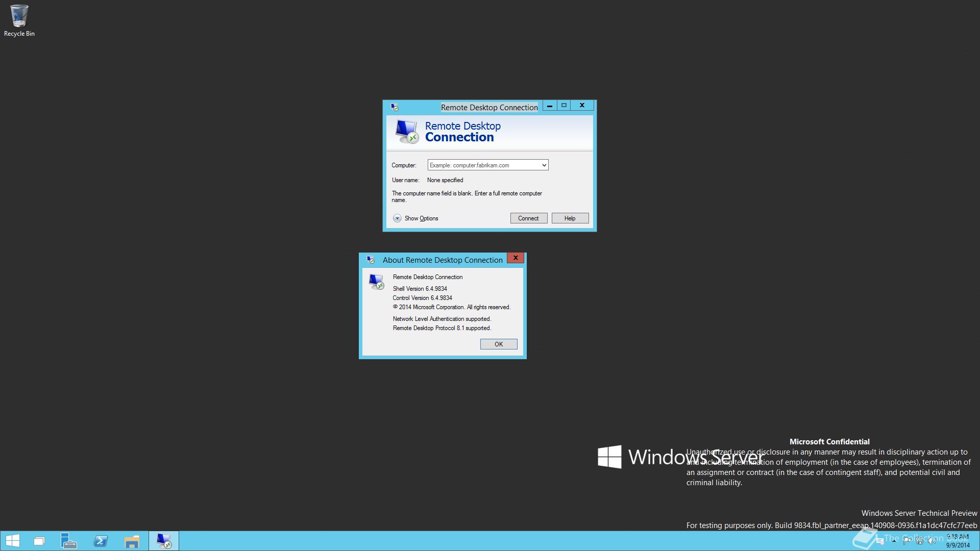Click the 'Shell Version 6.4.9834' text
This screenshot has width=980, height=551.
[x=420, y=289]
